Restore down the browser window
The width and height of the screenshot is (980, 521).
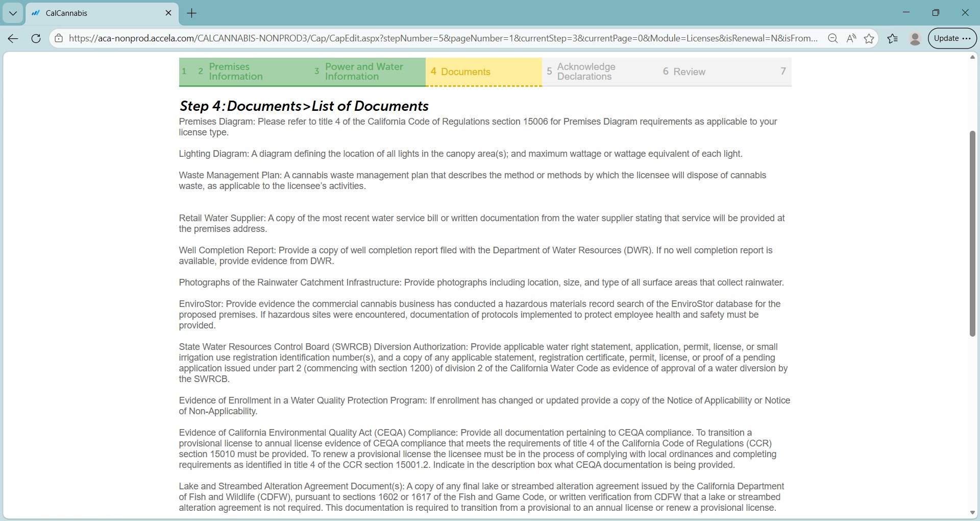pos(936,13)
